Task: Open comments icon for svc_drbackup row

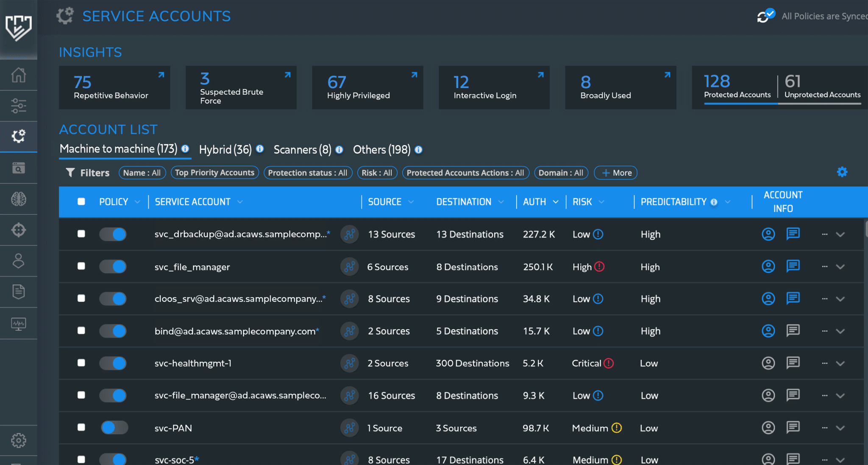Action: (x=793, y=234)
